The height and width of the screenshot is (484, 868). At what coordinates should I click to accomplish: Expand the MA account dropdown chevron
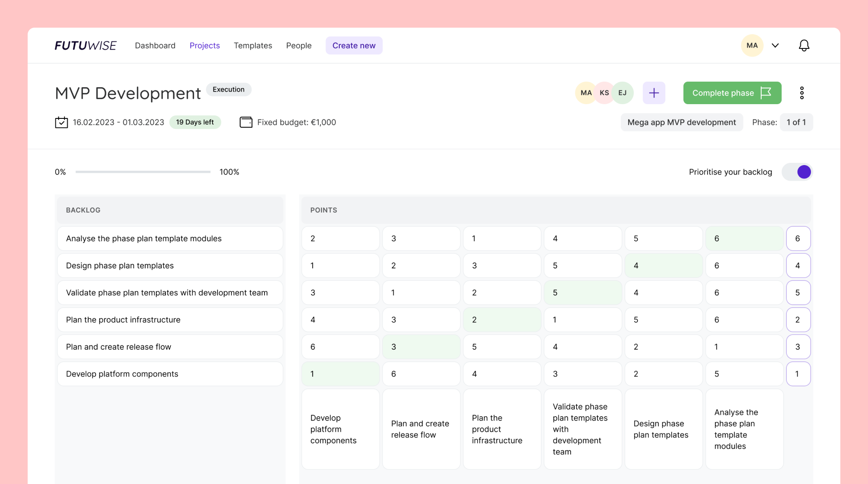[x=775, y=45]
